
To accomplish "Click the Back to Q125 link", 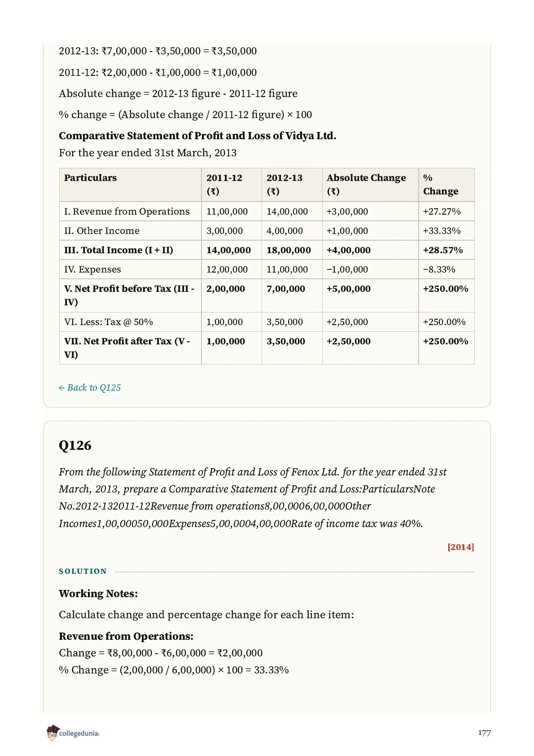I will click(90, 387).
